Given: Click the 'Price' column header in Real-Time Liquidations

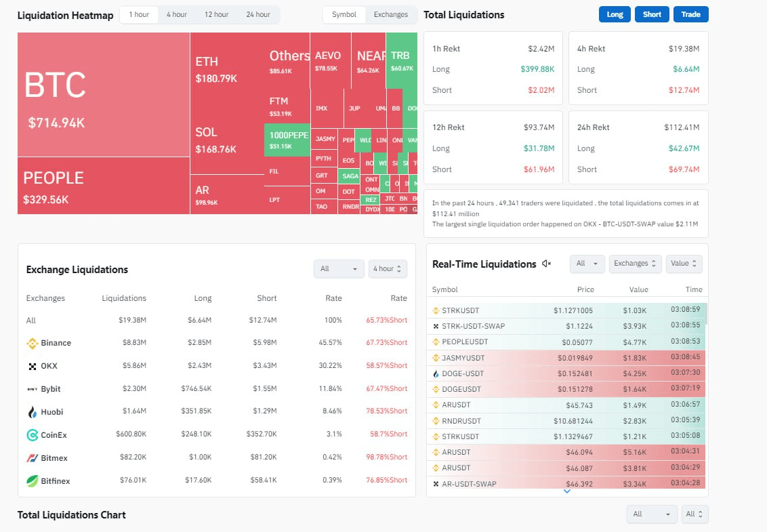Looking at the screenshot, I should point(585,290).
